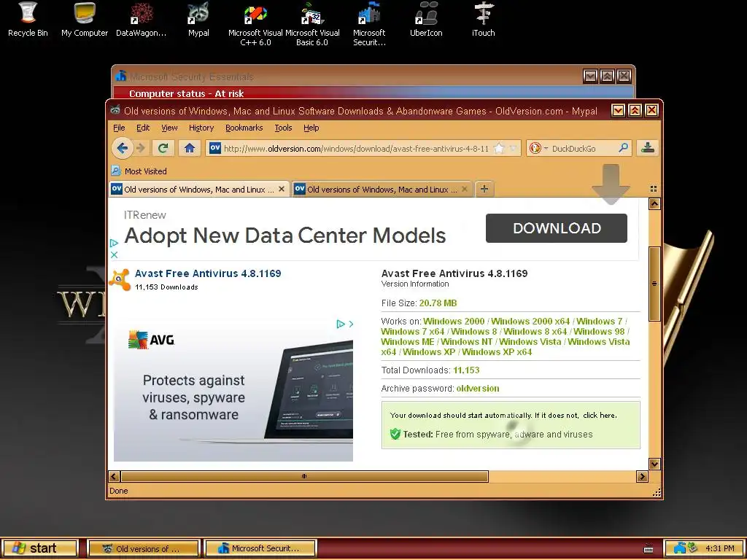Image resolution: width=747 pixels, height=560 pixels.
Task: Select Microsoft Visual C++ 6.0 shortcut
Action: 255,24
